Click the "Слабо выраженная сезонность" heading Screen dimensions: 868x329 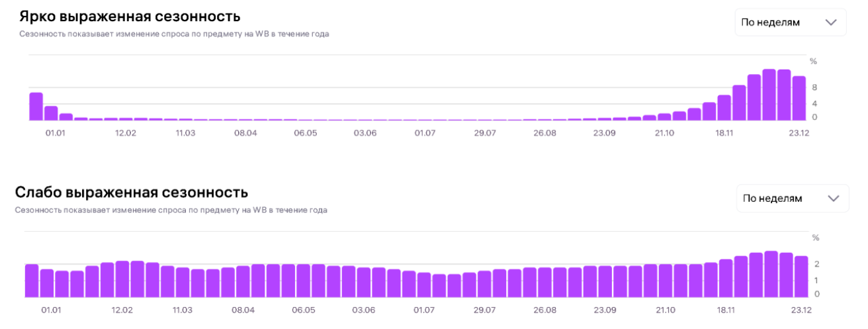coord(132,193)
